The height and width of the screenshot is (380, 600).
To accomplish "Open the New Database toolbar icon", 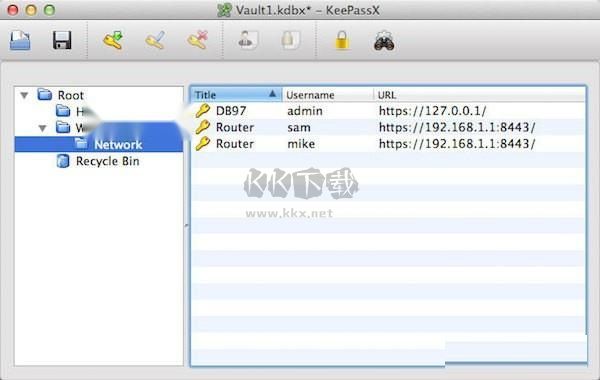I will 20,41.
